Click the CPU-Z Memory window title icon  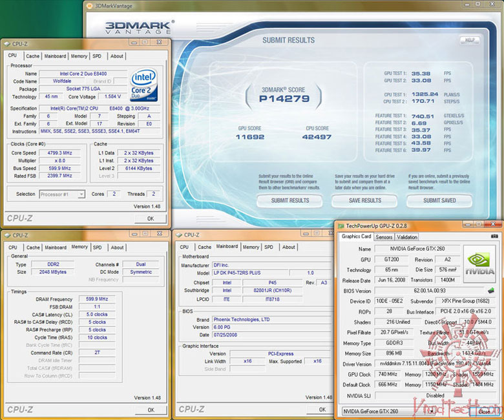(x=7, y=235)
